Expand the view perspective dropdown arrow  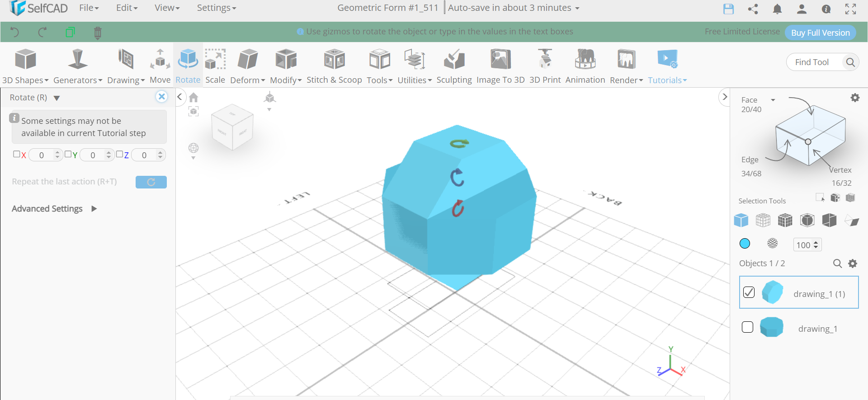click(x=269, y=110)
